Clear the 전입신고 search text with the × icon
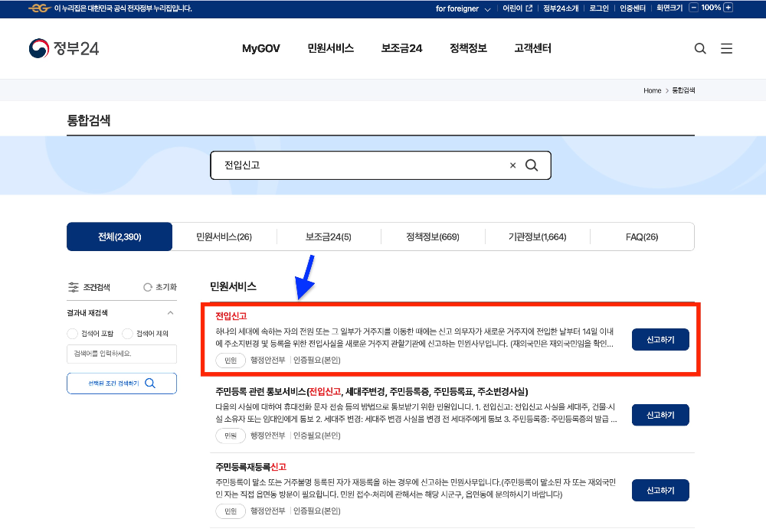This screenshot has width=766, height=532. coord(512,165)
